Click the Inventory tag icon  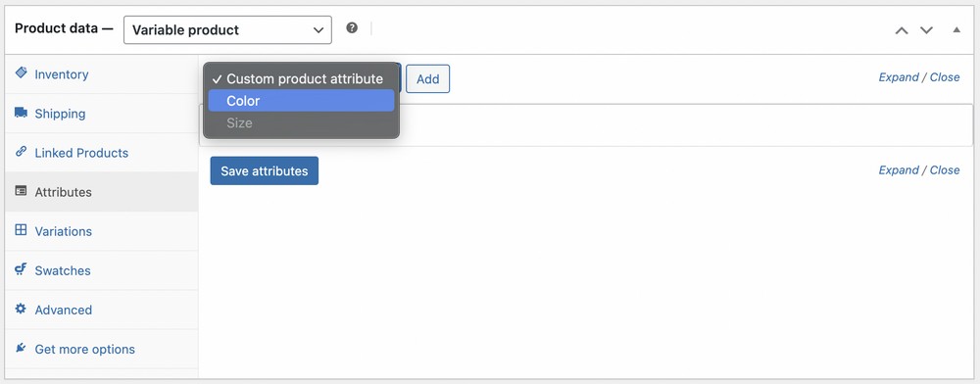(22, 73)
